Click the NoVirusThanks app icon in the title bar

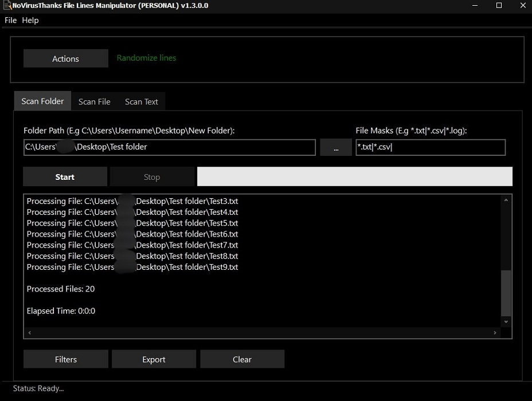point(7,6)
